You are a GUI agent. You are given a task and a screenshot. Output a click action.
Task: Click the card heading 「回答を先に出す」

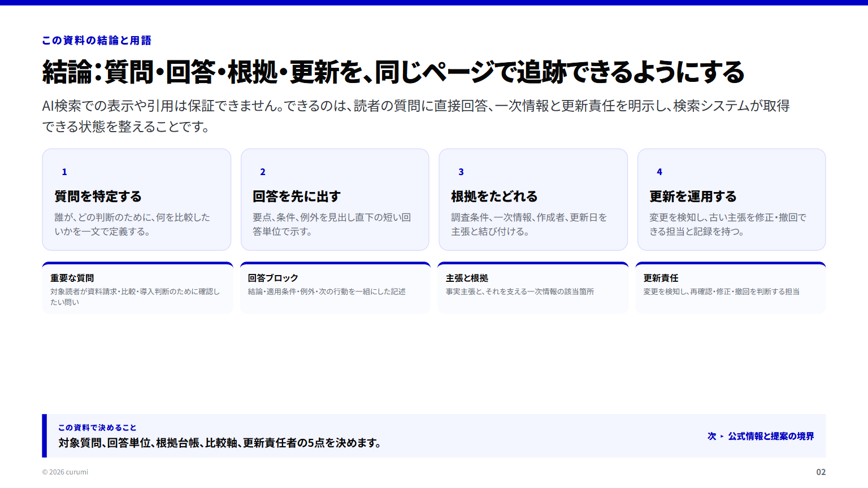point(297,197)
